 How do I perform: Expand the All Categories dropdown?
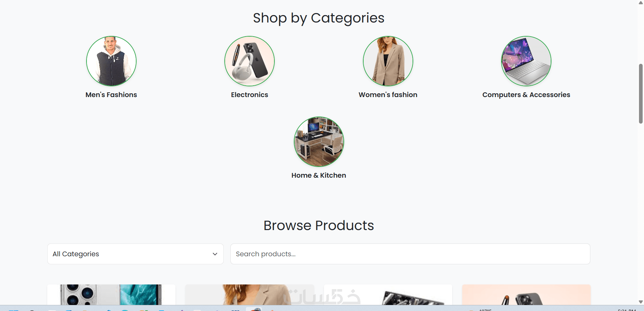[x=136, y=254]
